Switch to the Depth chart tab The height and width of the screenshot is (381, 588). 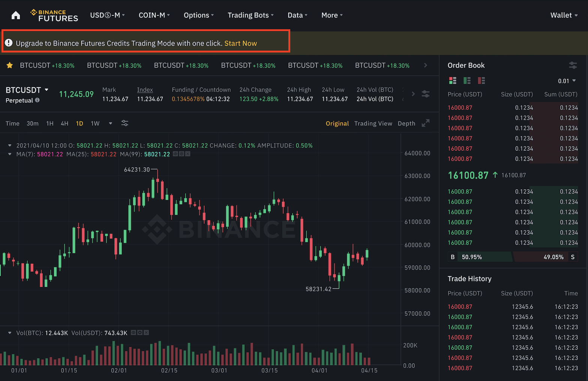click(406, 123)
